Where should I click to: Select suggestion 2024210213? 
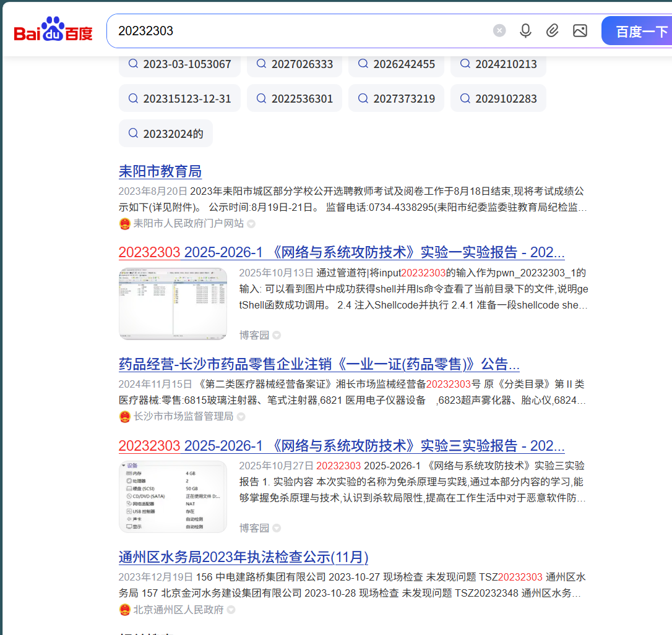tap(498, 64)
